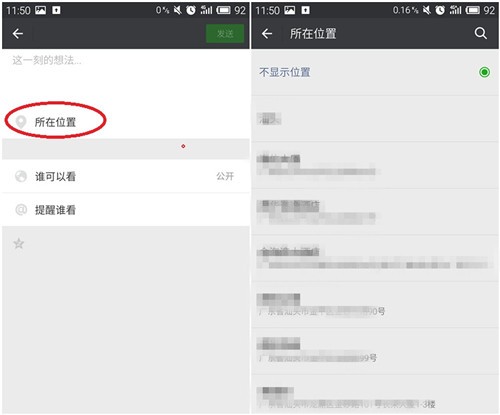
Task: Choose the location ending with 99号
Action: click(375, 351)
